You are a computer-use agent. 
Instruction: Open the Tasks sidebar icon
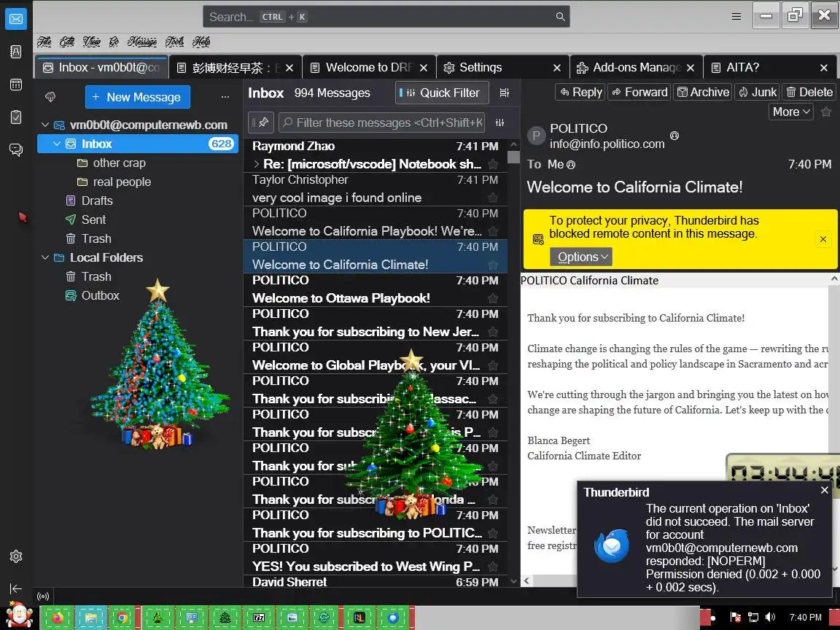pyautogui.click(x=16, y=117)
